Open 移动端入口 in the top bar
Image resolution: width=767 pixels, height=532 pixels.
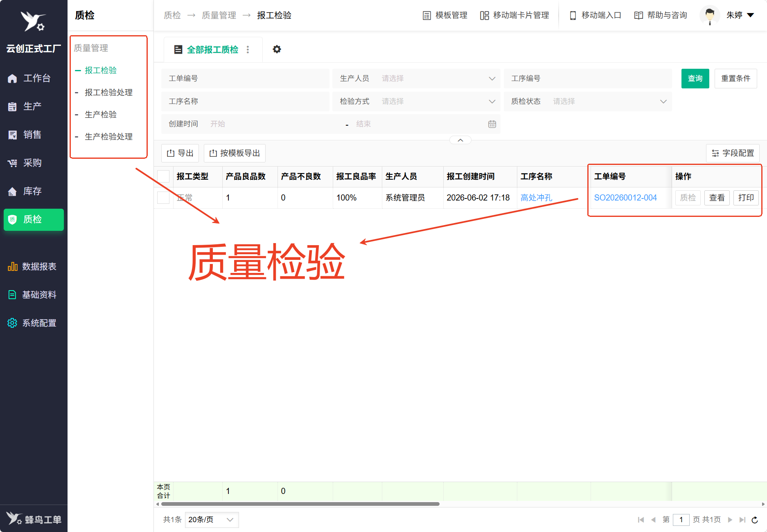[x=596, y=16]
